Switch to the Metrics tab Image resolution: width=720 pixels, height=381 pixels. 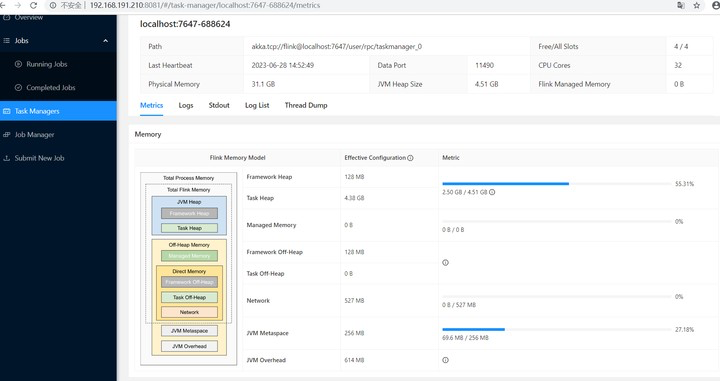[x=152, y=105]
